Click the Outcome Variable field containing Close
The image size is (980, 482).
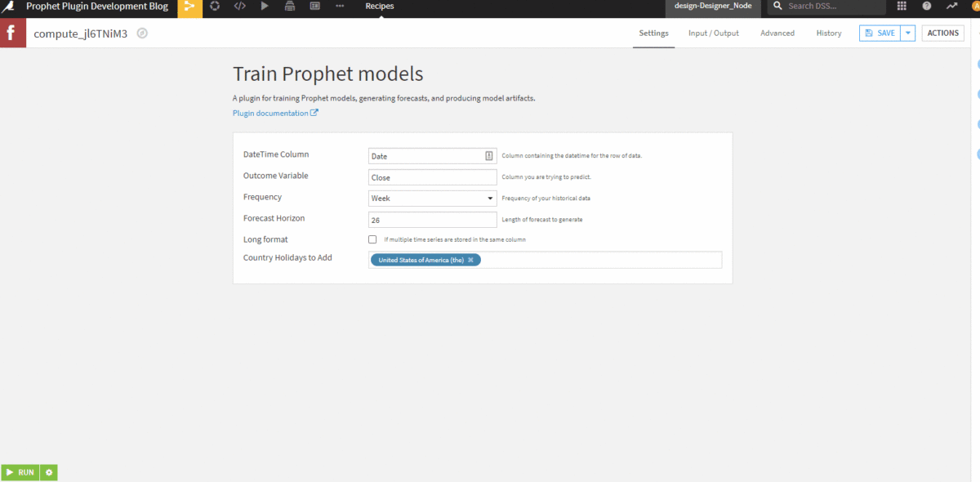coord(433,177)
